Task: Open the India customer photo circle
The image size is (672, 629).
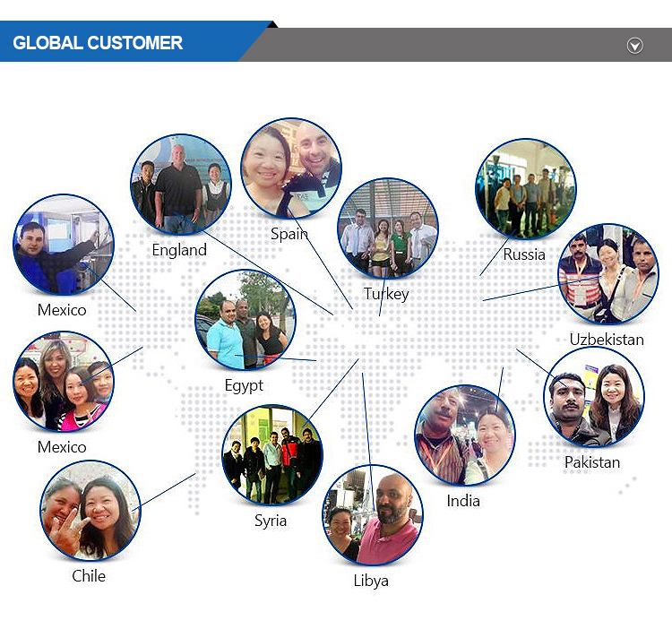Action: (464, 435)
